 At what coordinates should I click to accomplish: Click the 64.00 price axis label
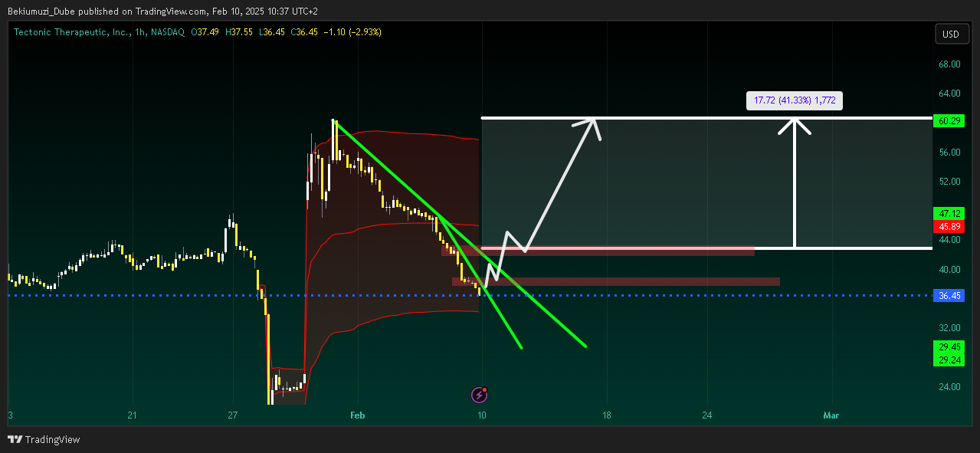949,94
